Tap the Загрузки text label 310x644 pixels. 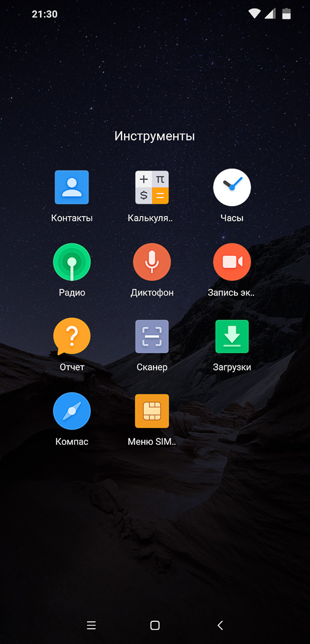232,367
